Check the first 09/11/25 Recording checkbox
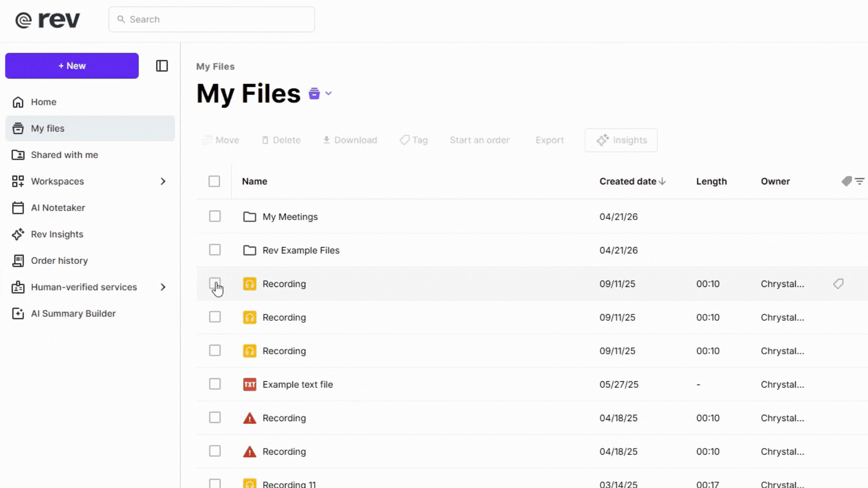The height and width of the screenshot is (488, 868). point(215,284)
